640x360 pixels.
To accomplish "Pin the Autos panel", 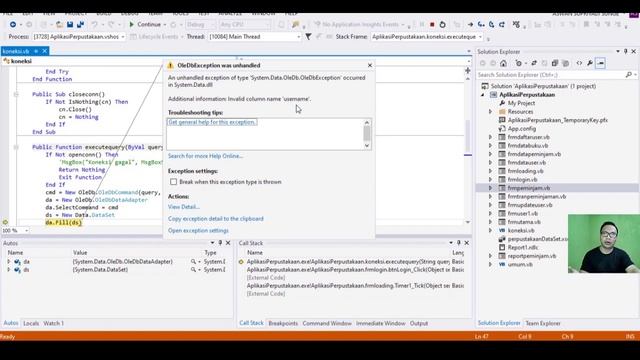I will point(220,243).
